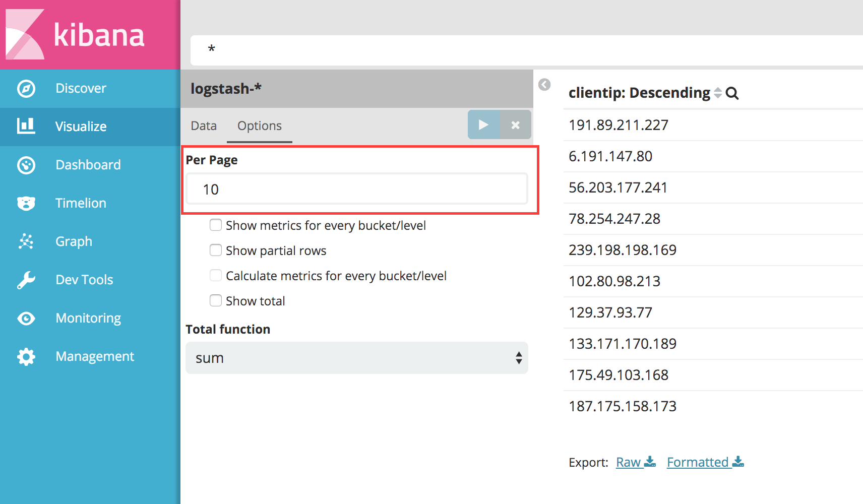Collapse the editor sidebar with the arrow
The image size is (863, 504).
tap(544, 84)
